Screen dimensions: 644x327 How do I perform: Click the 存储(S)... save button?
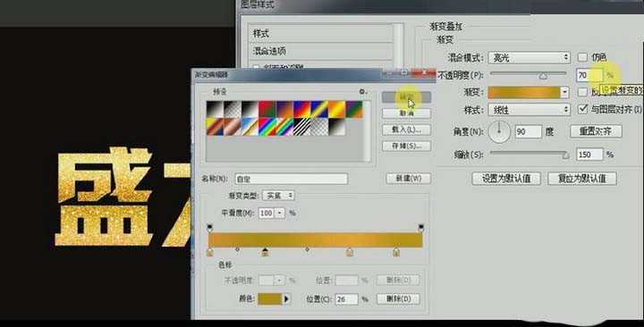(406, 146)
